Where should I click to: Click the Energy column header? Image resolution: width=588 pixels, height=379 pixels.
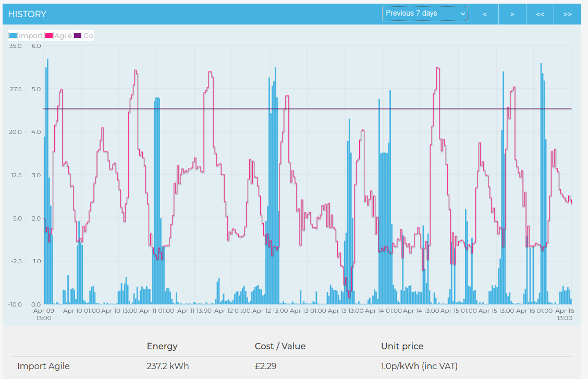coord(162,346)
